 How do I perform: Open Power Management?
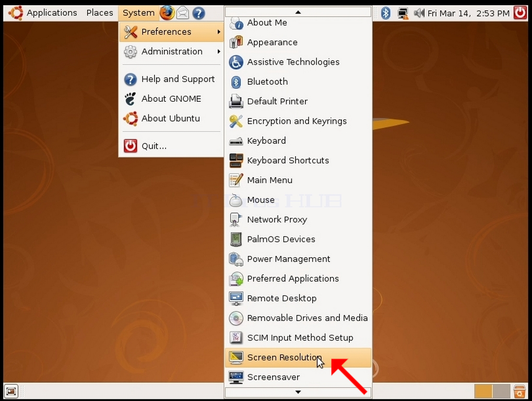[298, 259]
